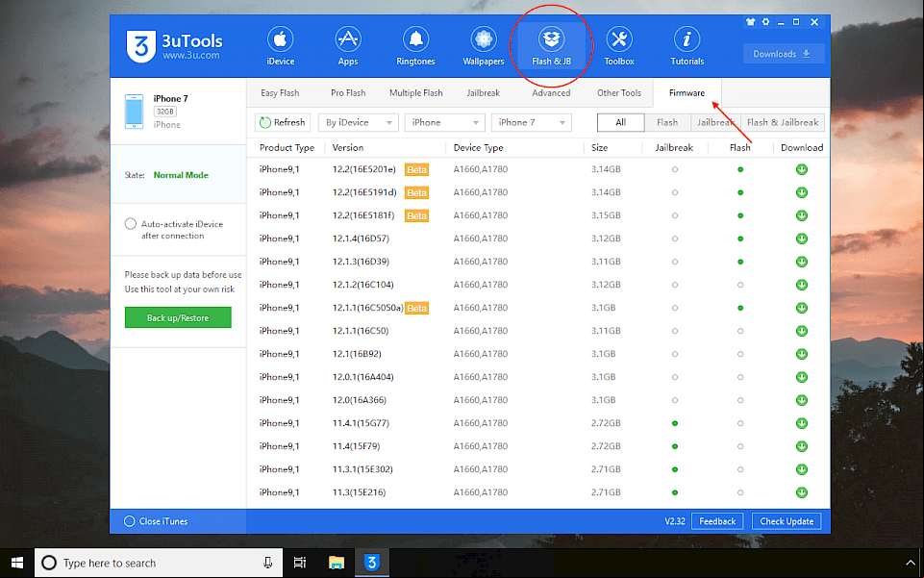This screenshot has height=578, width=924.
Task: Show All firmware filter
Action: coord(620,122)
